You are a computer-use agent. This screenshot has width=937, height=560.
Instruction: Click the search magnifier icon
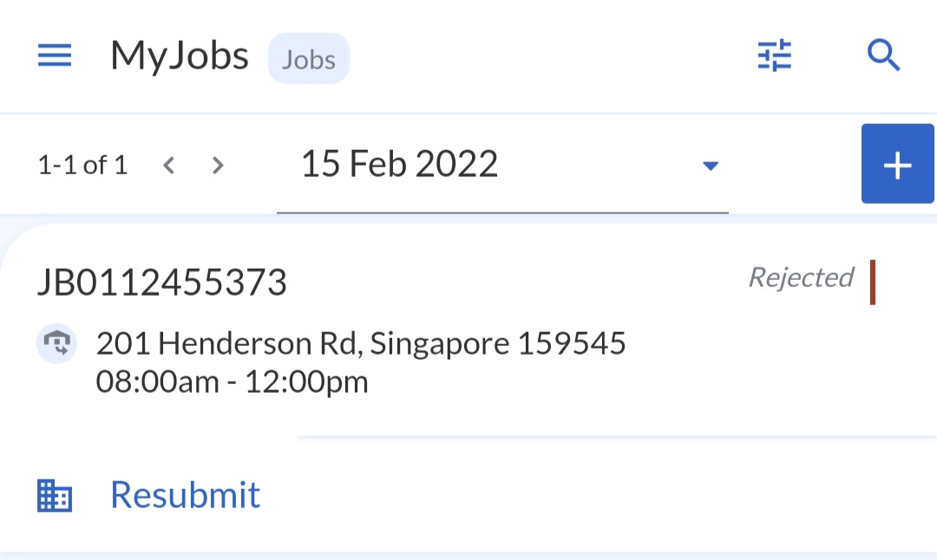pos(883,56)
